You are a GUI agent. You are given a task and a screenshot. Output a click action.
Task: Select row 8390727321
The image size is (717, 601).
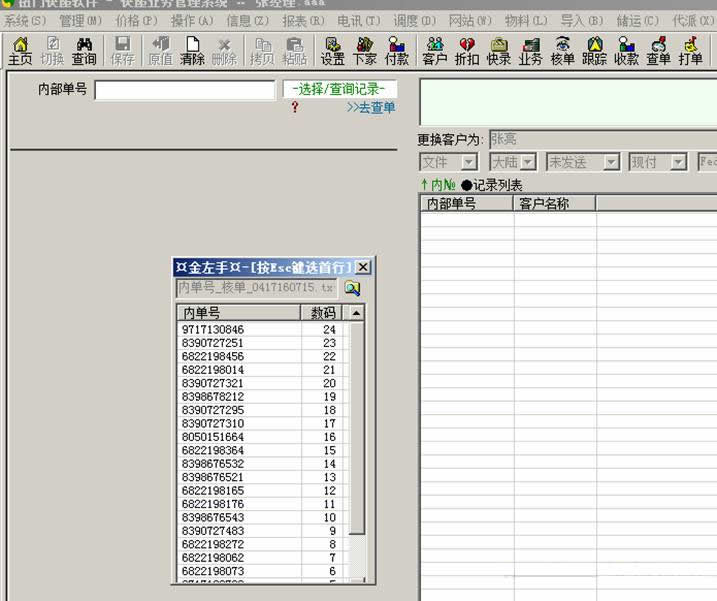262,383
